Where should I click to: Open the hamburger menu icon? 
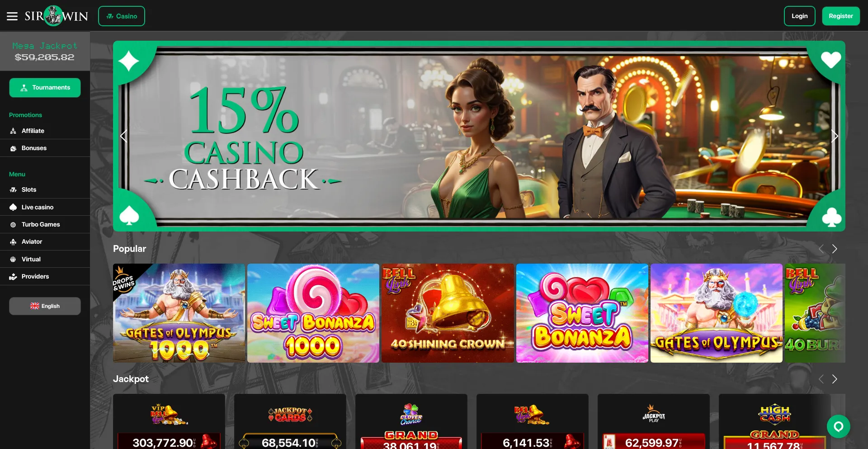[x=12, y=16]
